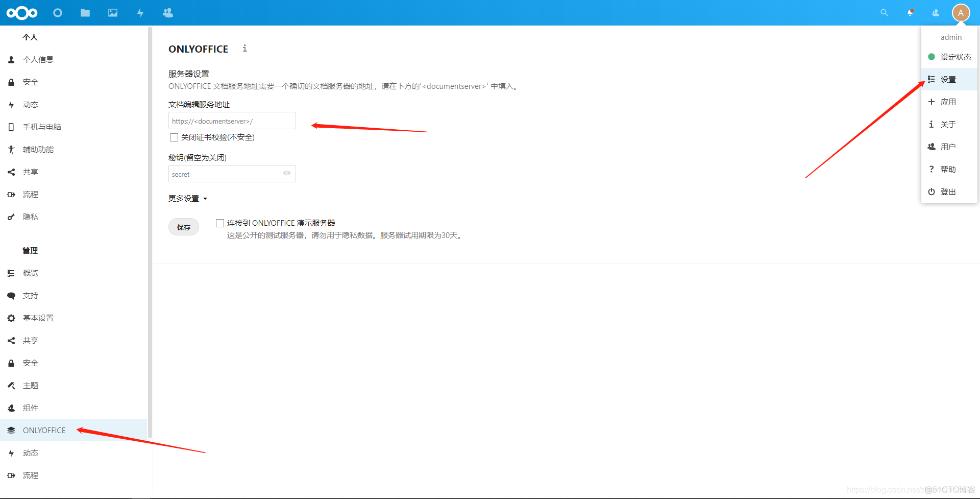This screenshot has height=499, width=980.
Task: Open the Dashboard circle icon
Action: (x=58, y=13)
